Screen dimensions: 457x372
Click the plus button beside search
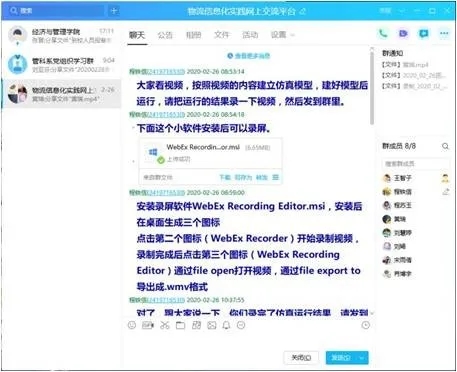114,11
